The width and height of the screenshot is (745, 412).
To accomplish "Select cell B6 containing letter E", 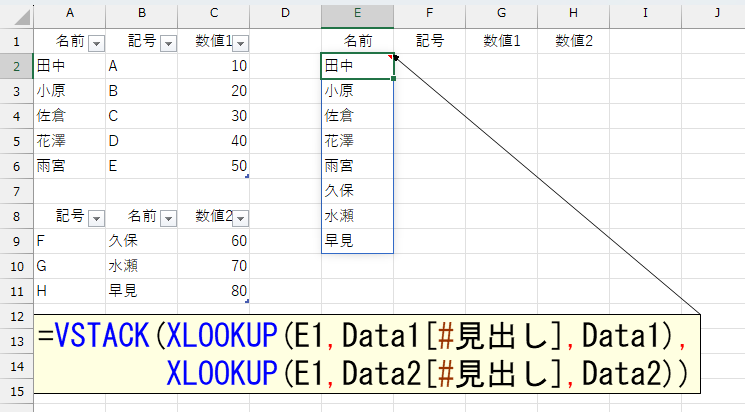I will pos(142,166).
